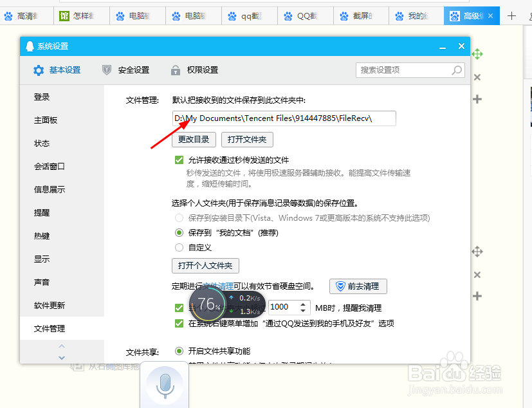Click the lower gray X icon beside dialog
Screen dimensions: 532x408
click(477, 275)
